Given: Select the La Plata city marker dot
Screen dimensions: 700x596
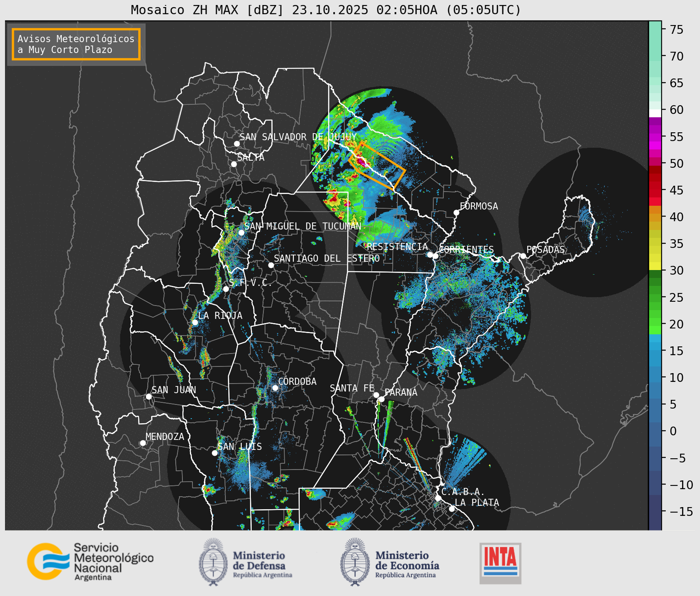Looking at the screenshot, I should [x=452, y=508].
